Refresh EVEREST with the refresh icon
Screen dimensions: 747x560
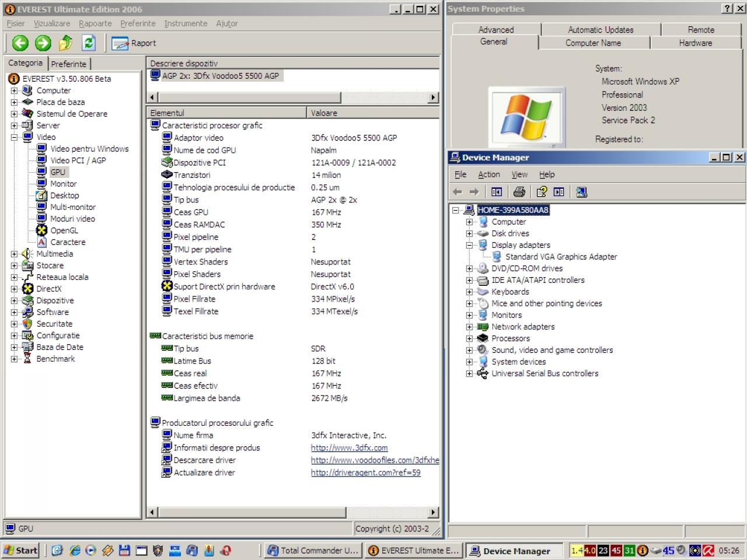click(89, 43)
